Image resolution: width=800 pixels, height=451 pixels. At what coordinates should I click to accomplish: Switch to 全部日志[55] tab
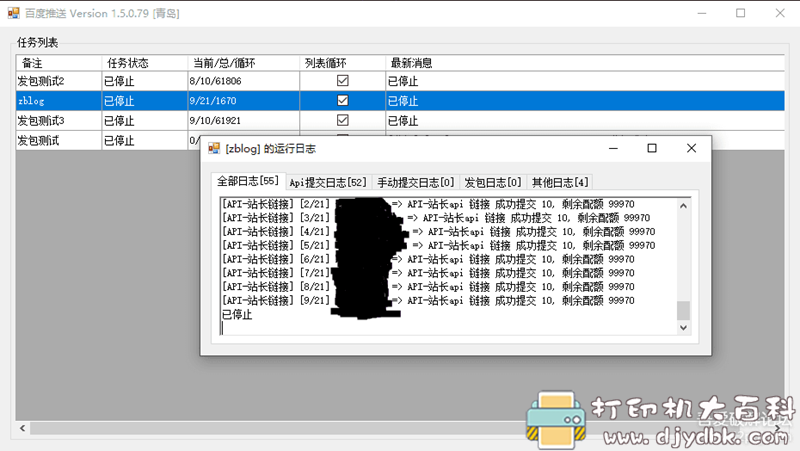pos(248,181)
